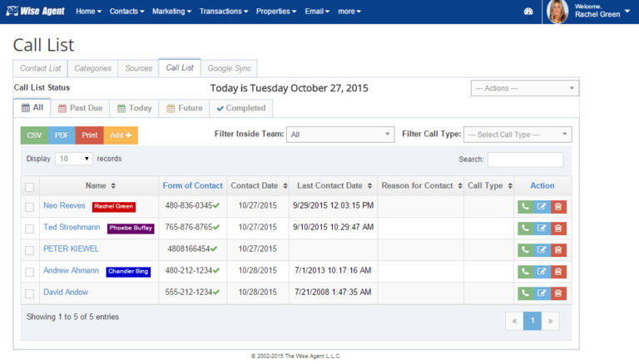
Task: Toggle the select-all checkbox in table header
Action: 30,187
